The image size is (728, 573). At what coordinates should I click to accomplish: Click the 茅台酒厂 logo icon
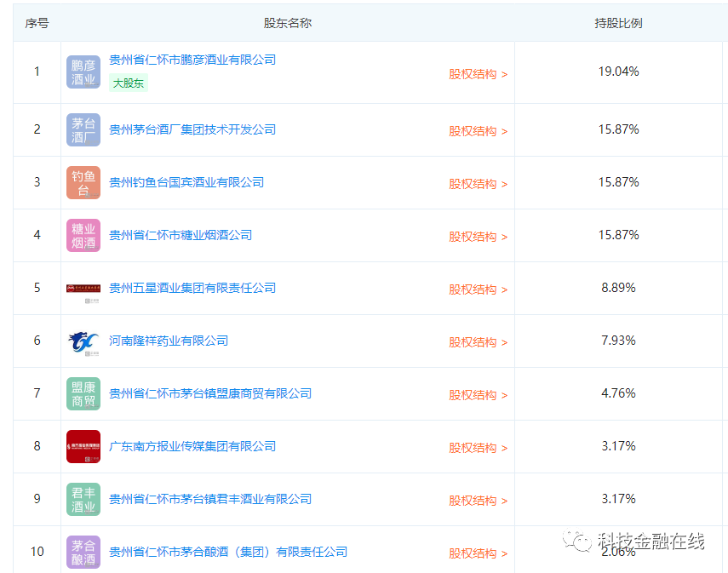tap(83, 129)
